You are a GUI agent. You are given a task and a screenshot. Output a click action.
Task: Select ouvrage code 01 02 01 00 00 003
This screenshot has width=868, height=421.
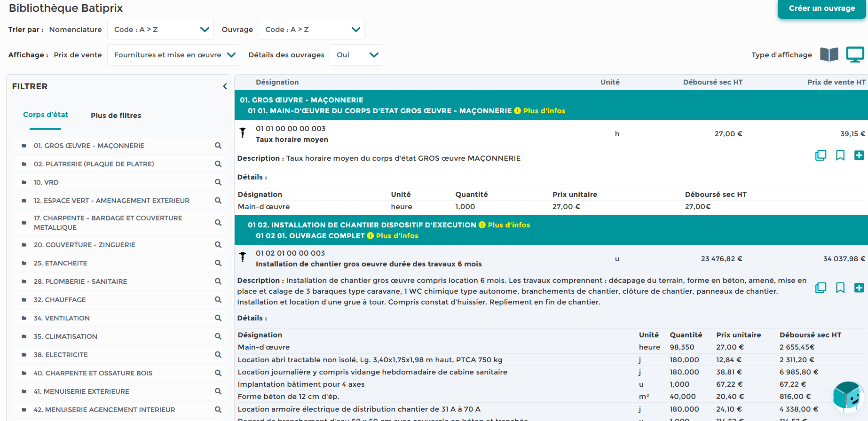pyautogui.click(x=290, y=253)
